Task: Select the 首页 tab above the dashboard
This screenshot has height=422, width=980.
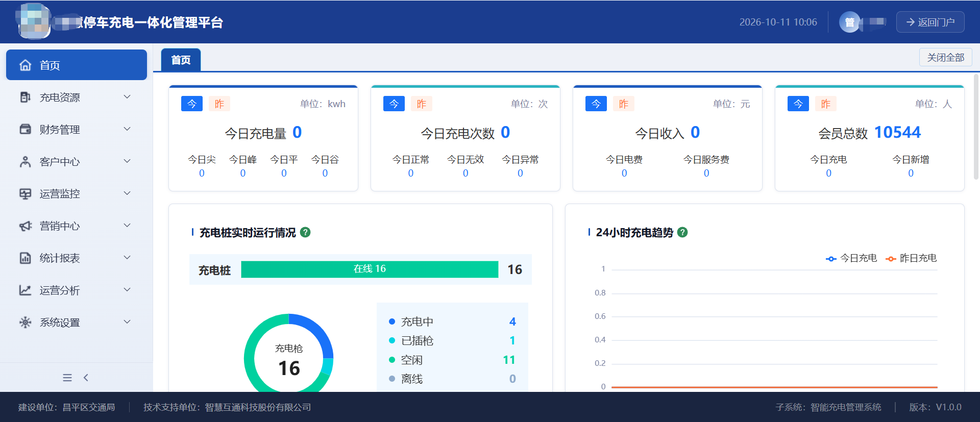Action: [x=181, y=60]
